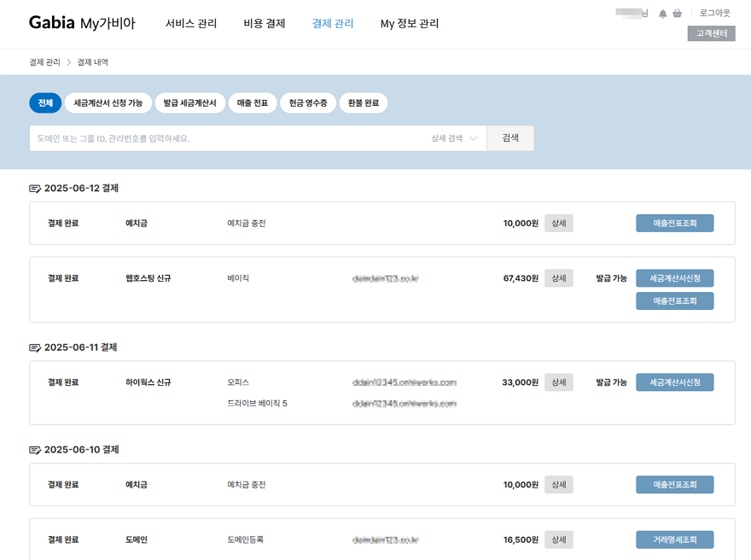Open the 서비스 관리 menu
Screen dimensions: 751x560
[x=191, y=24]
